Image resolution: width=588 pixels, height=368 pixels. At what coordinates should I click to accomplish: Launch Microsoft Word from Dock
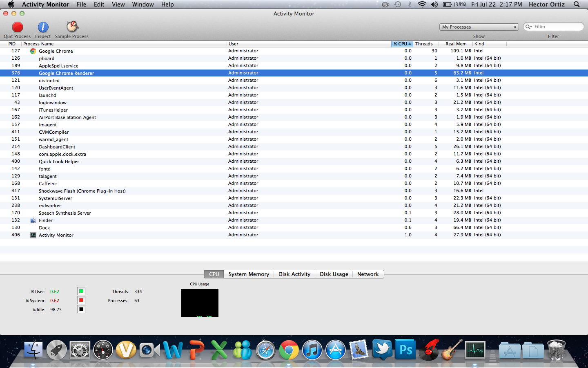click(173, 350)
